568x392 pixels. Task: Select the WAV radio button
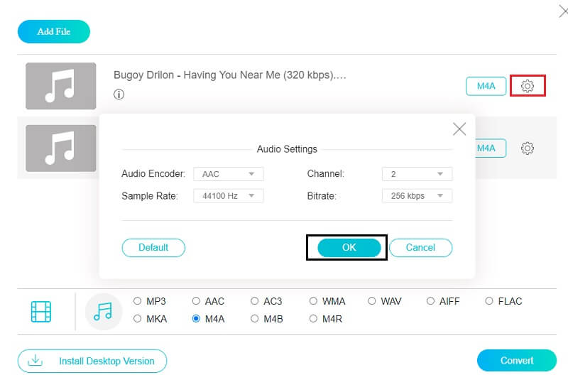[372, 301]
